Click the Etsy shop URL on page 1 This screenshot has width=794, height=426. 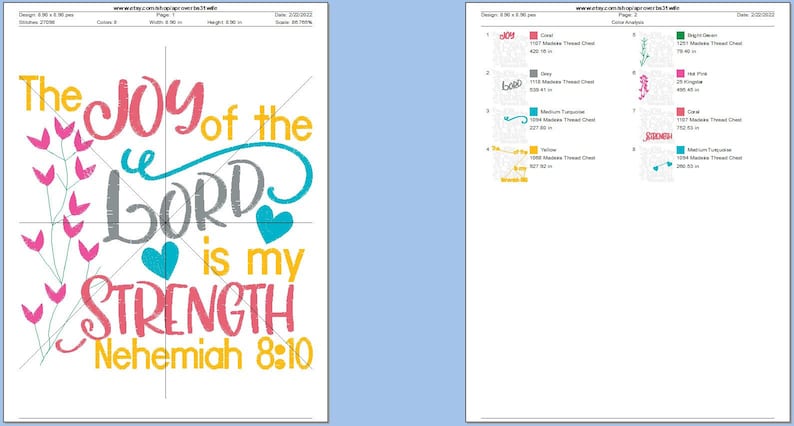(166, 8)
